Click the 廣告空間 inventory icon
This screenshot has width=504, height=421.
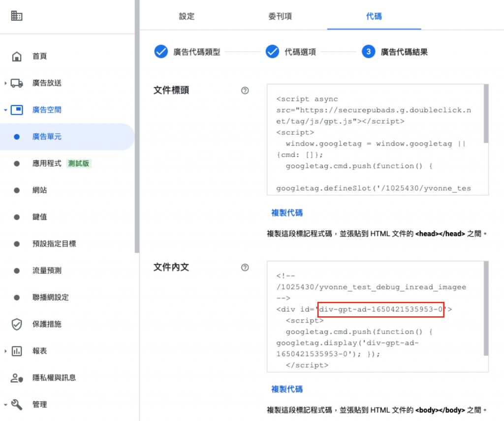pos(17,110)
